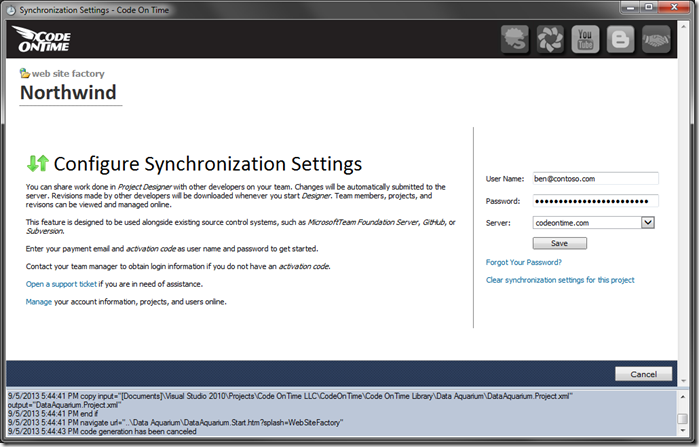Click the main page scrollbar up arrow

(x=683, y=27)
